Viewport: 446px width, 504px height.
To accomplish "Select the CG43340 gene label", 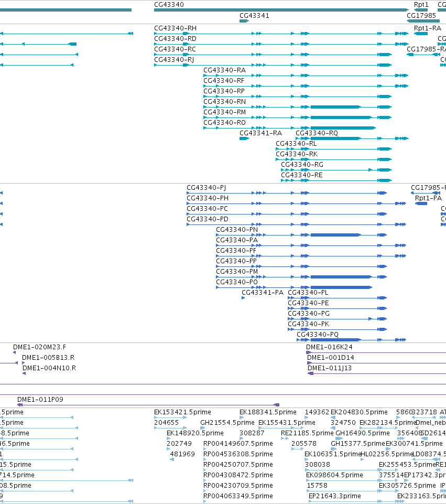I will [169, 5].
